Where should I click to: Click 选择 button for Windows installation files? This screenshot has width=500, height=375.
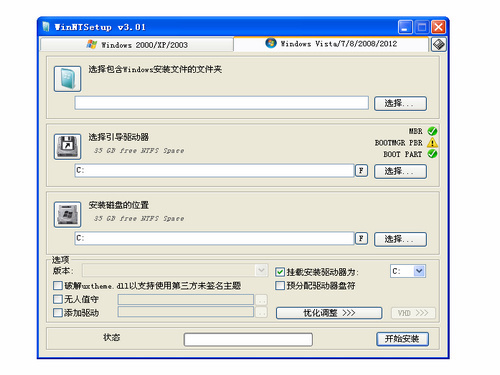400,103
